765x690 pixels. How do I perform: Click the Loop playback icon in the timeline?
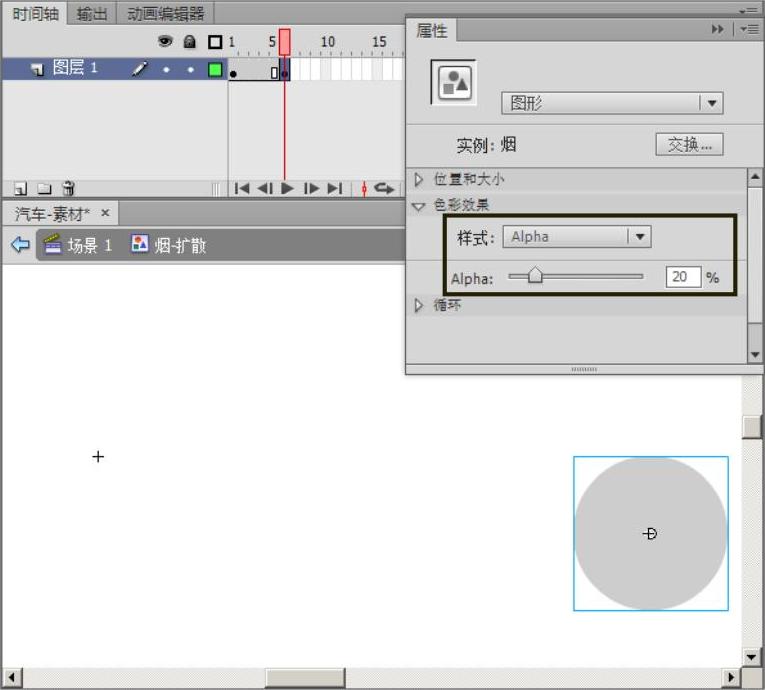point(384,188)
